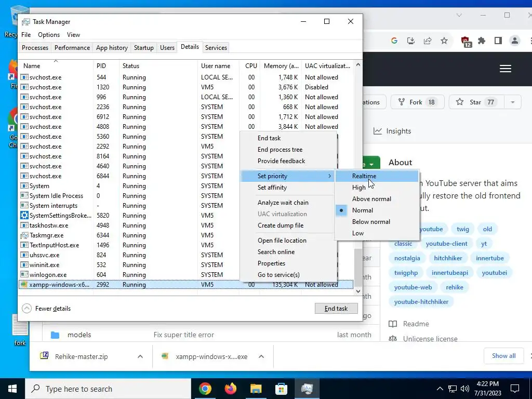Click the Windows Start button
The image size is (532, 399).
[12, 389]
